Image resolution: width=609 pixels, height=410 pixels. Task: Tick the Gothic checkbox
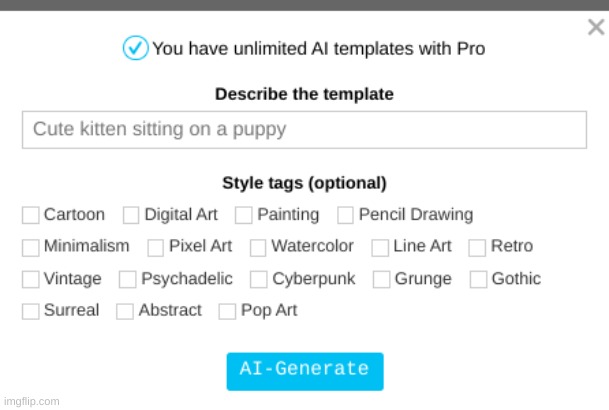pos(478,280)
